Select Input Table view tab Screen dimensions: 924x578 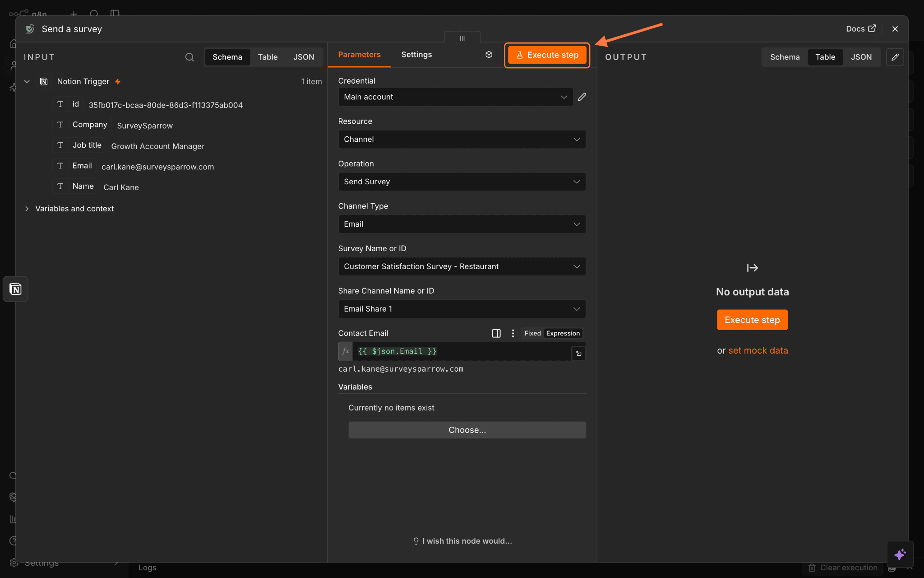pos(268,57)
